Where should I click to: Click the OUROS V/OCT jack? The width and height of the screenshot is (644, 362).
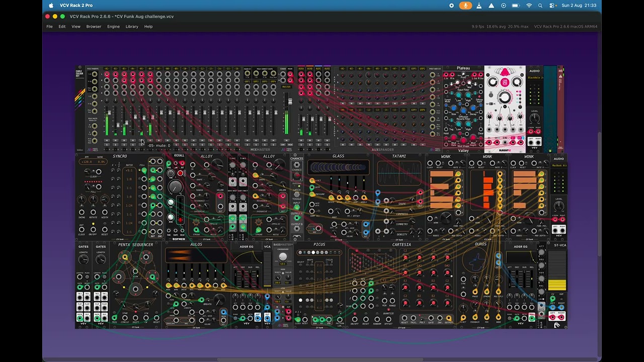463,318
